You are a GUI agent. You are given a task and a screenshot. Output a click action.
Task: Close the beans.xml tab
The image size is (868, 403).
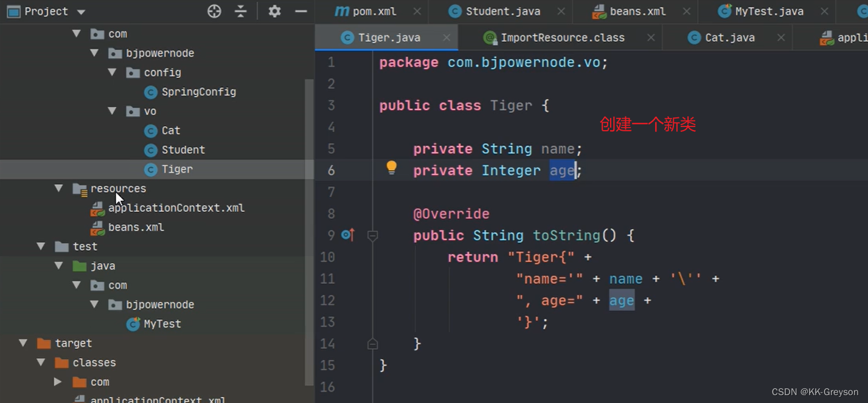[686, 11]
